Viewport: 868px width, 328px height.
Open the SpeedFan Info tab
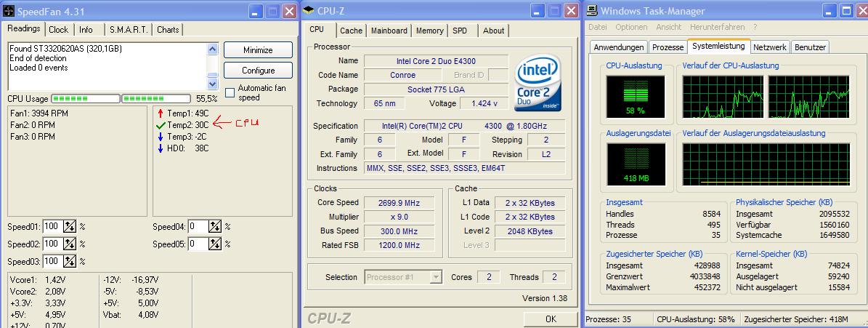86,30
